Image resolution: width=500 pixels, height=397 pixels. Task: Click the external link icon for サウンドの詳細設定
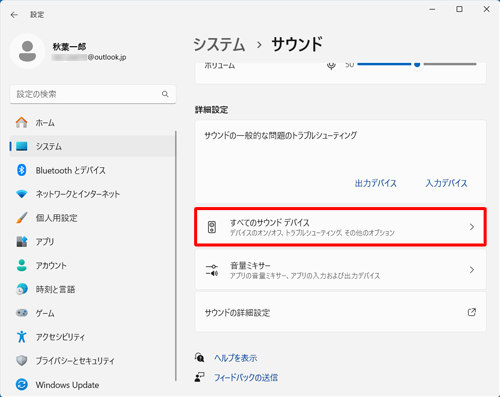472,312
